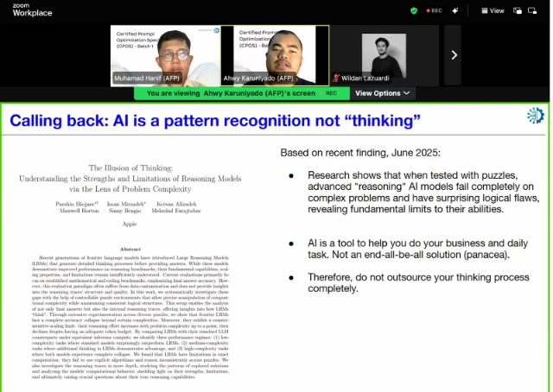Select Ahwy Karuniyado (AFP) video thumbnail

(275, 56)
